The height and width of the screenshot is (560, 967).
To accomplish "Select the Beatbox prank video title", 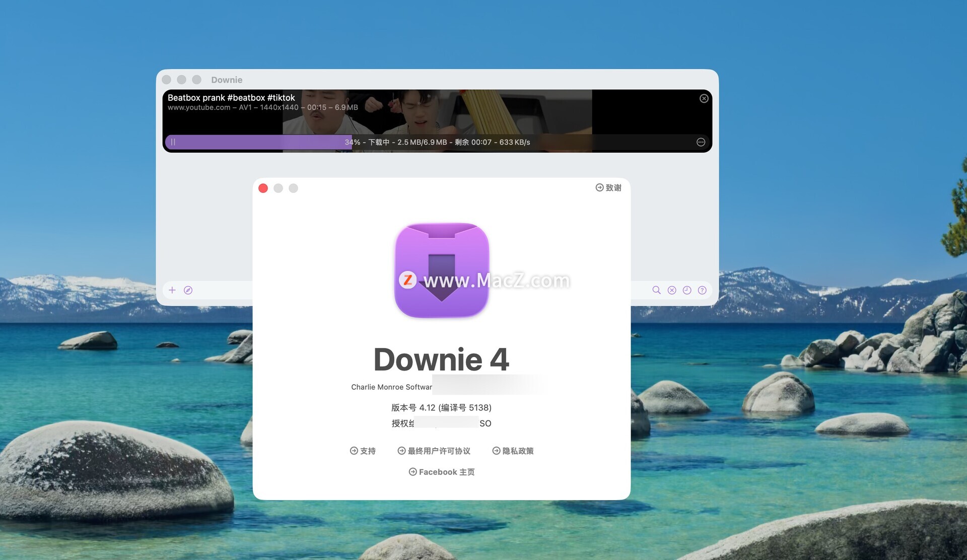I will (x=231, y=98).
